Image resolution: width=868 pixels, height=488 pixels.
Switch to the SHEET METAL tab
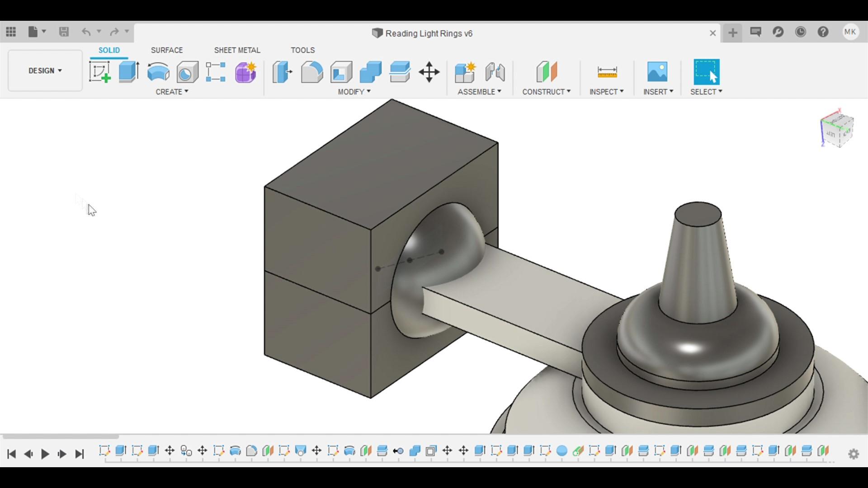(x=237, y=50)
